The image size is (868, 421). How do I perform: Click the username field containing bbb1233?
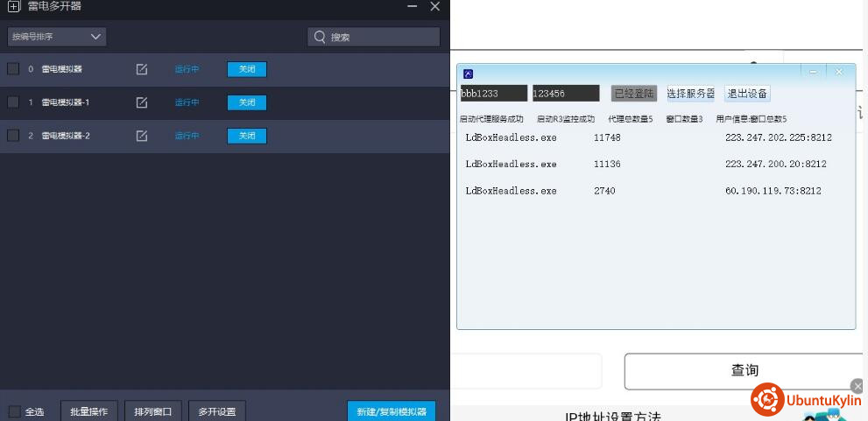point(493,94)
